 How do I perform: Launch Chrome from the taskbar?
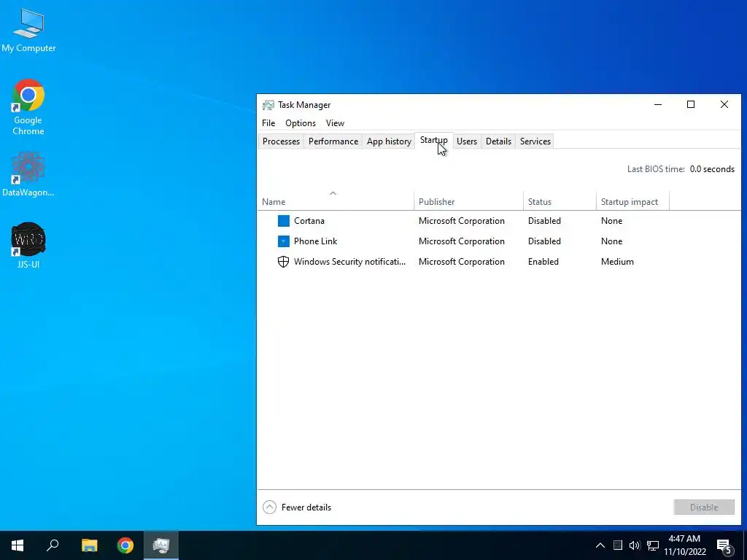point(125,545)
